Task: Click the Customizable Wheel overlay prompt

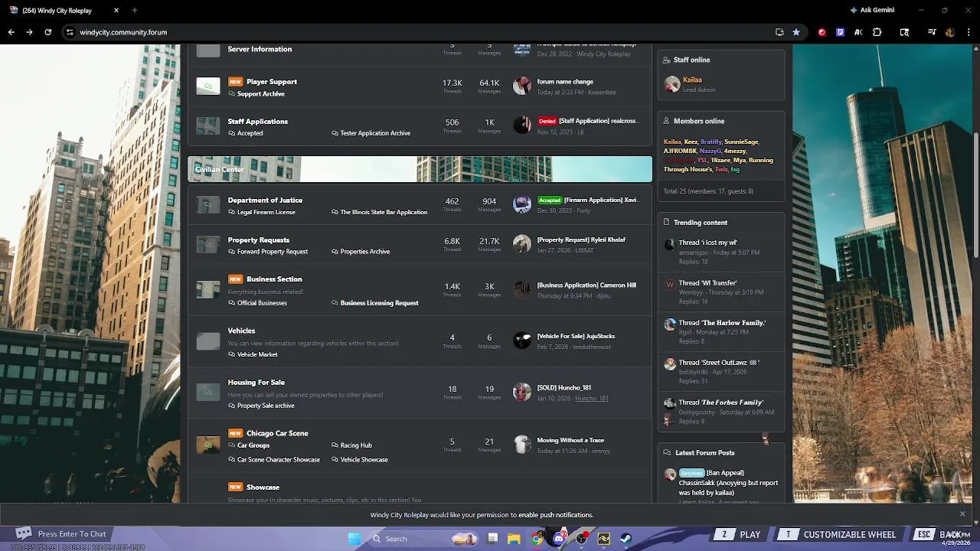Action: [x=838, y=535]
